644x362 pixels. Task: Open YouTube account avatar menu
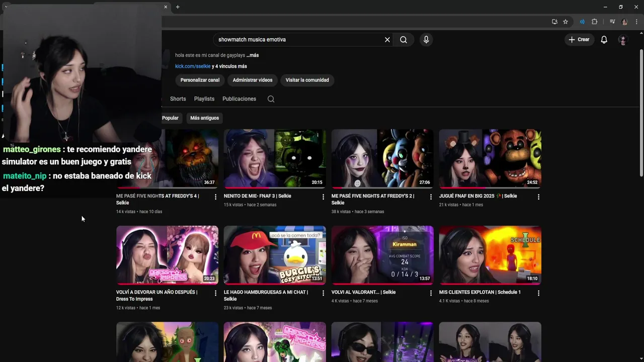[x=623, y=40]
